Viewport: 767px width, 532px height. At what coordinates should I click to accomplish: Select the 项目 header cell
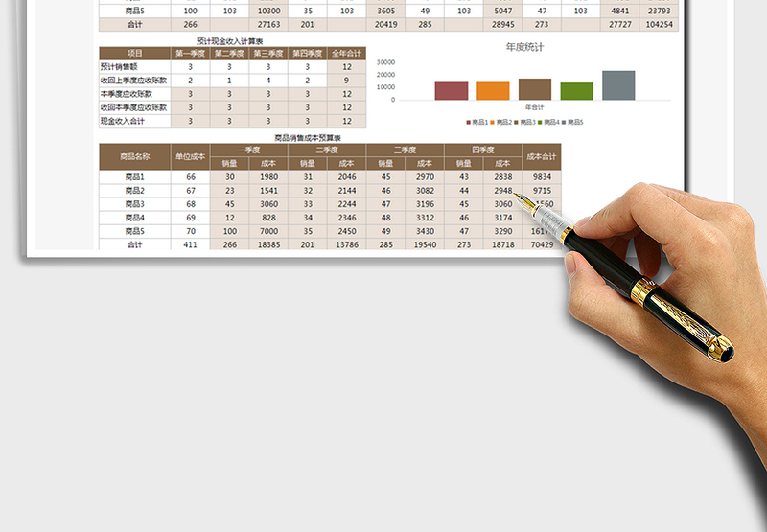click(x=134, y=53)
